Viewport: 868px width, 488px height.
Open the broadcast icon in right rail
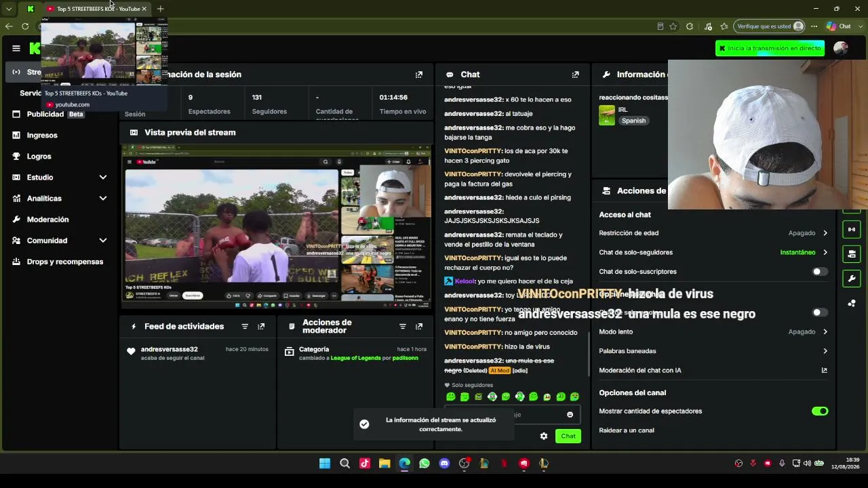[852, 230]
